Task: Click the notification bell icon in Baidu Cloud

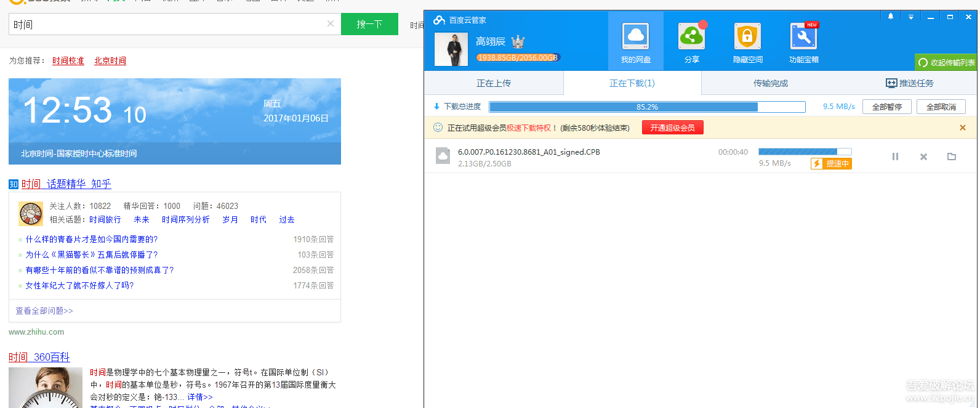Action: [891, 17]
